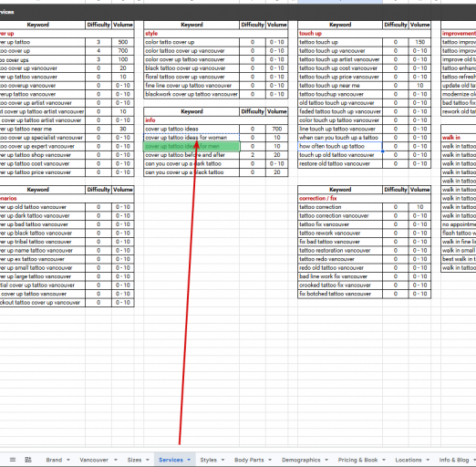Screen dimensions: 476x467
Task: Select cell 'faded tattoo touch up vancouver'
Action: 340,111
